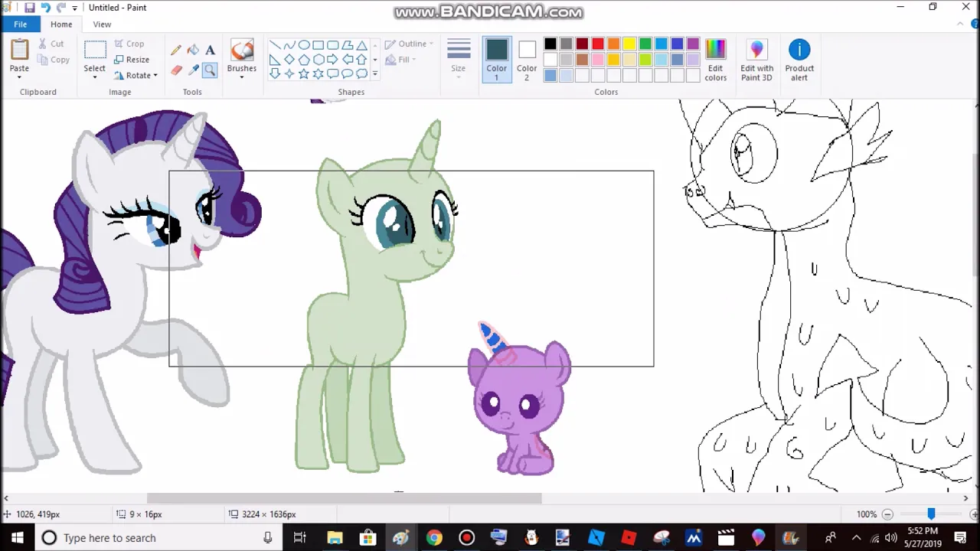980x551 pixels.
Task: Expand the Brushes dropdown arrow
Action: point(242,77)
